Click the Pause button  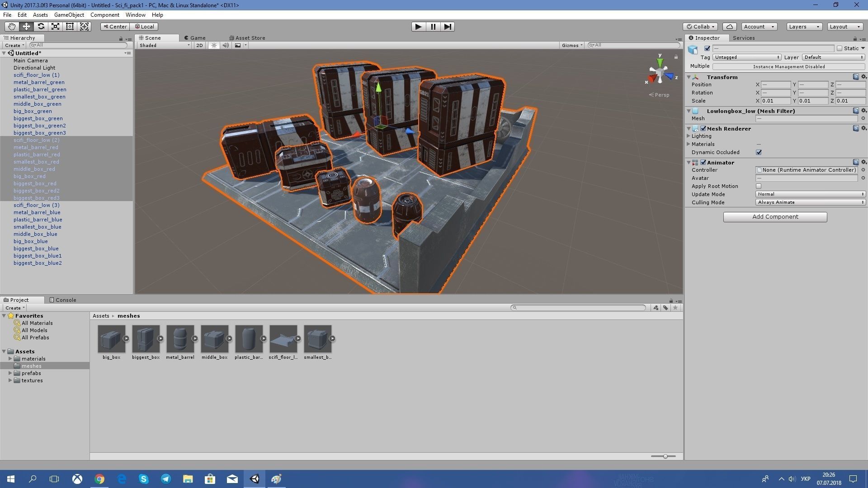433,27
